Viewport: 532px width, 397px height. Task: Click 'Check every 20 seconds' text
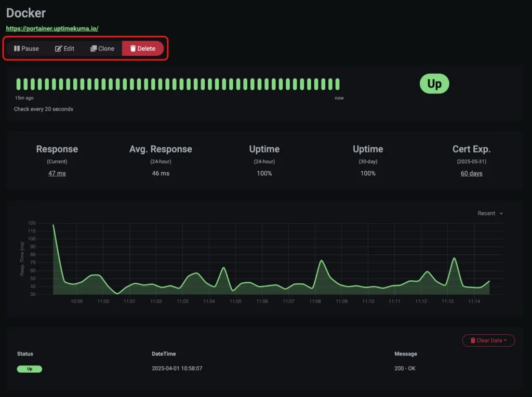pos(44,109)
